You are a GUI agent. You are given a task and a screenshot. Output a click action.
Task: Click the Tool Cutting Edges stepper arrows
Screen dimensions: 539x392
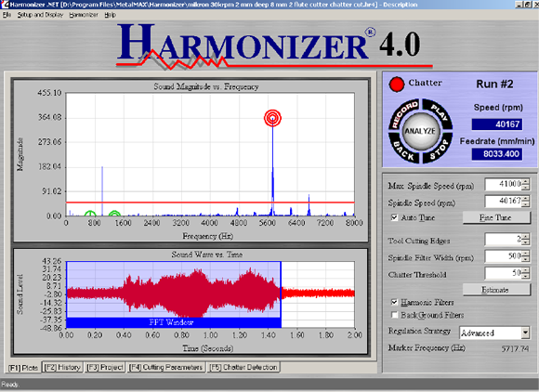(x=526, y=239)
